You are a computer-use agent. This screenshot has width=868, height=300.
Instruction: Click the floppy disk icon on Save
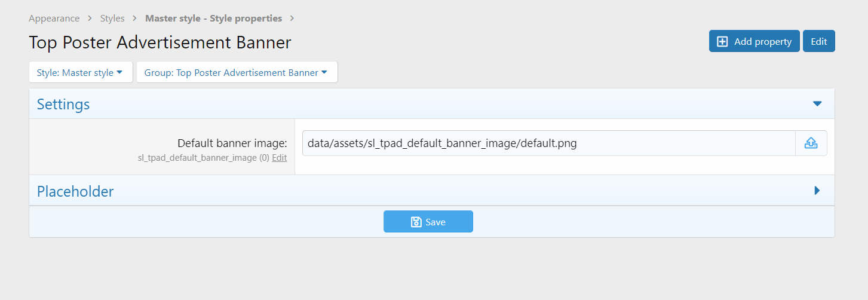coord(416,222)
